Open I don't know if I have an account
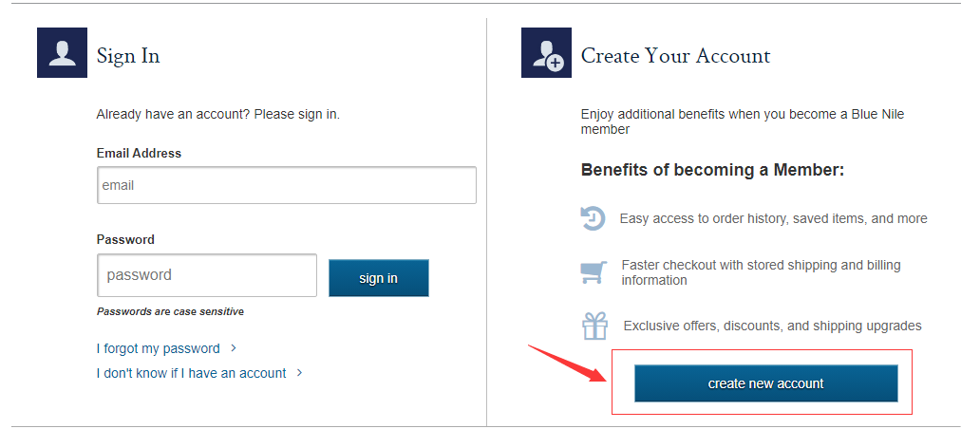The image size is (980, 429). [191, 373]
